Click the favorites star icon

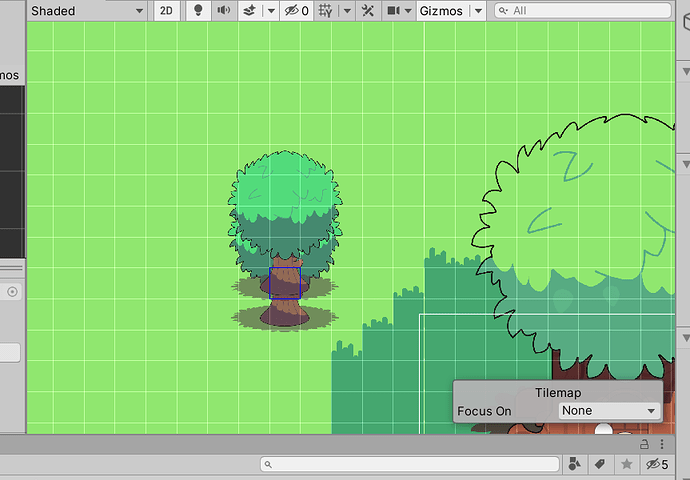[x=627, y=464]
